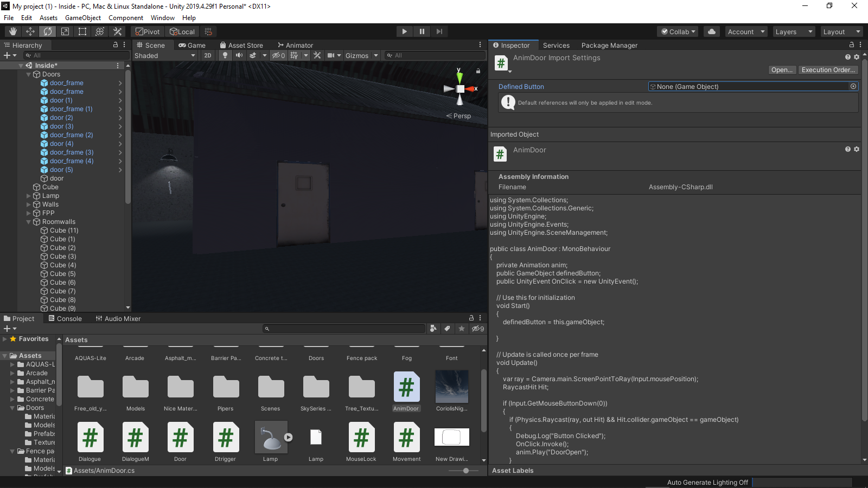
Task: Select the CoriolisNig... skybox thumbnail
Action: pos(452,391)
